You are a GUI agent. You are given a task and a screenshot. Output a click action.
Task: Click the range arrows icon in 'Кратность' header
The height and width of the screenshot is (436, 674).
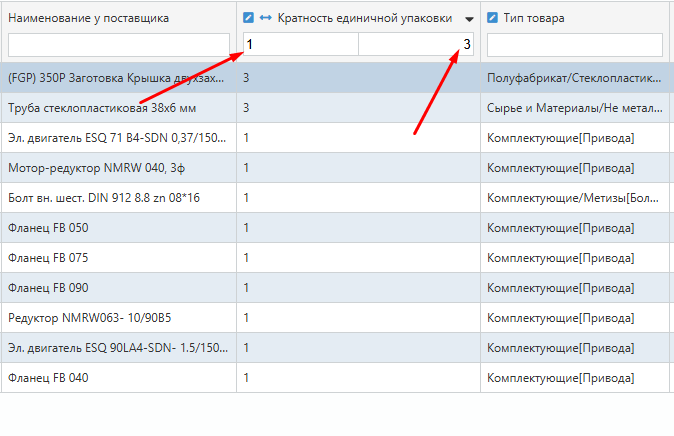(265, 18)
